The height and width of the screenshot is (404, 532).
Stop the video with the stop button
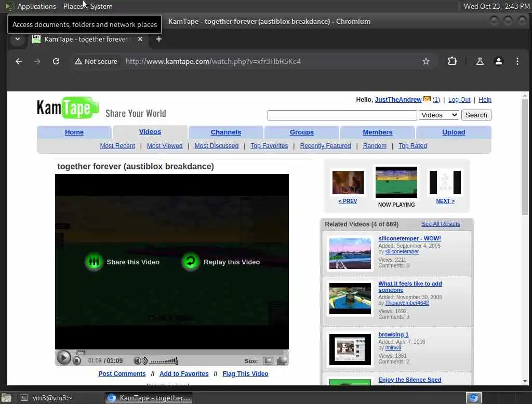pyautogui.click(x=77, y=361)
